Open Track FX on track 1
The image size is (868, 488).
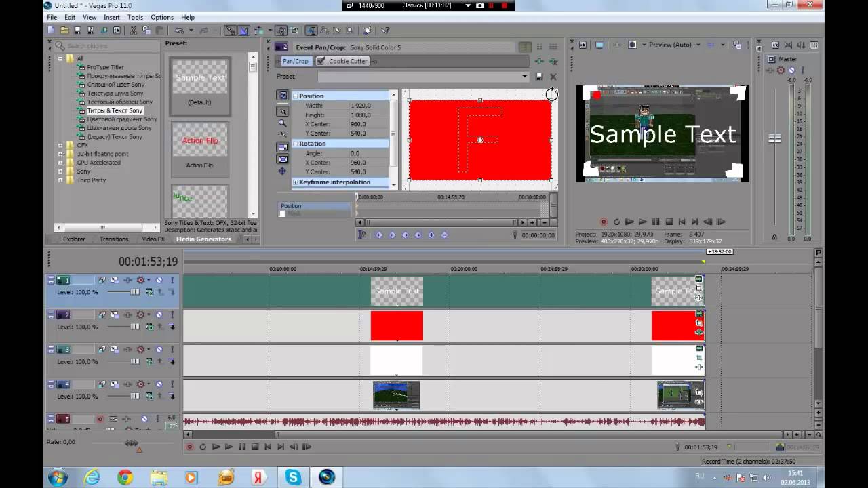click(127, 280)
